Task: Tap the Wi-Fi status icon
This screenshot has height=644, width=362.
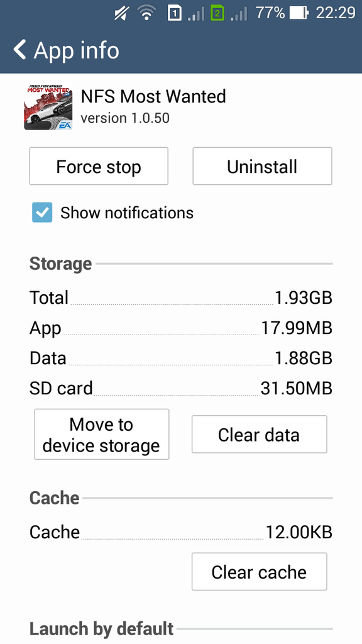Action: tap(146, 13)
